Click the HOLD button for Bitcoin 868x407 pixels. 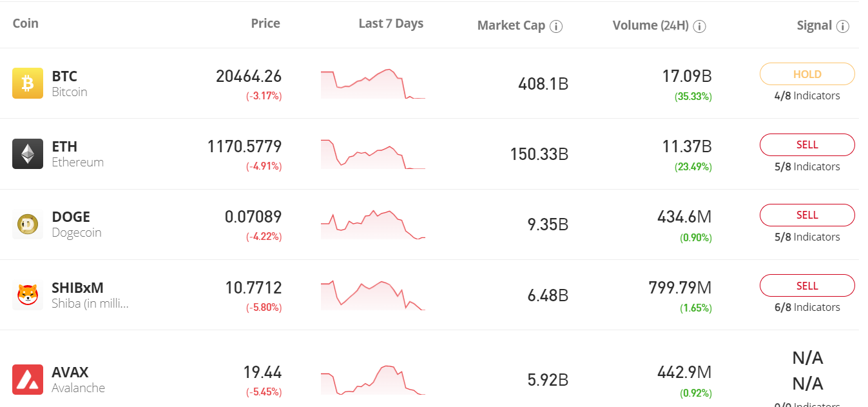pyautogui.click(x=807, y=74)
